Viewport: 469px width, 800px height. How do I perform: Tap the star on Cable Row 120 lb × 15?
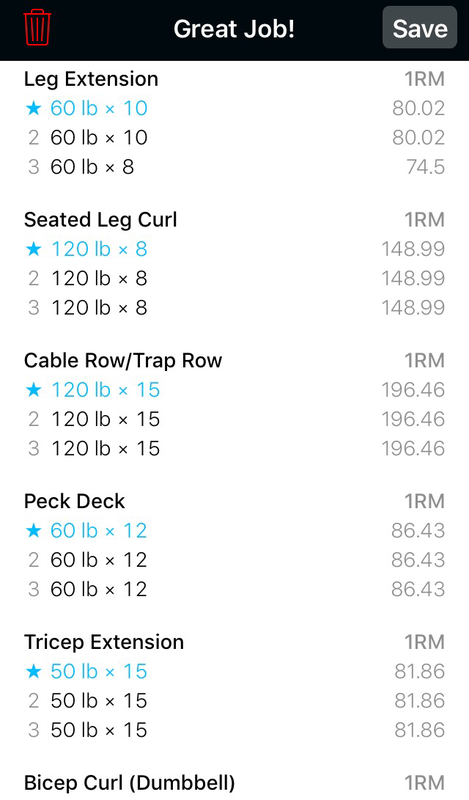tap(33, 389)
